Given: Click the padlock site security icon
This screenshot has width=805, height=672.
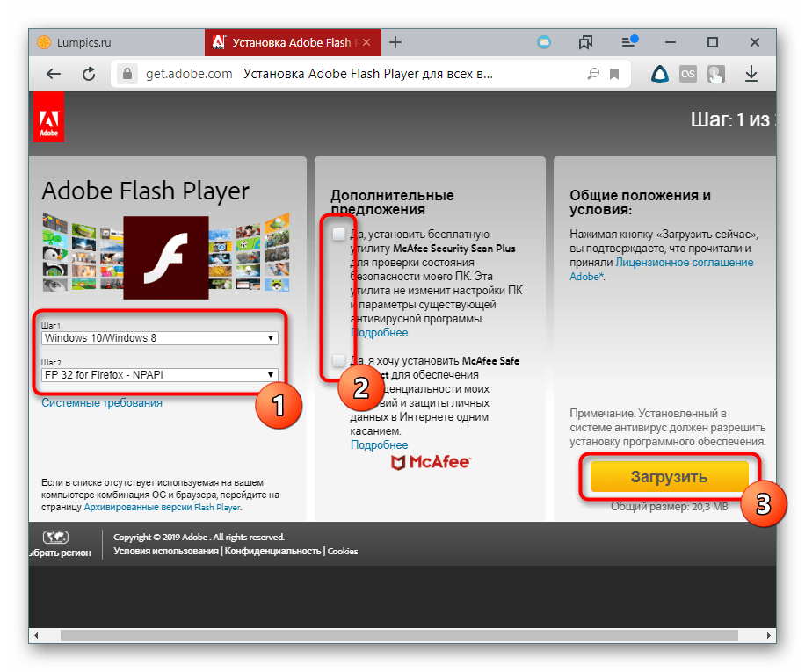Looking at the screenshot, I should click(127, 74).
